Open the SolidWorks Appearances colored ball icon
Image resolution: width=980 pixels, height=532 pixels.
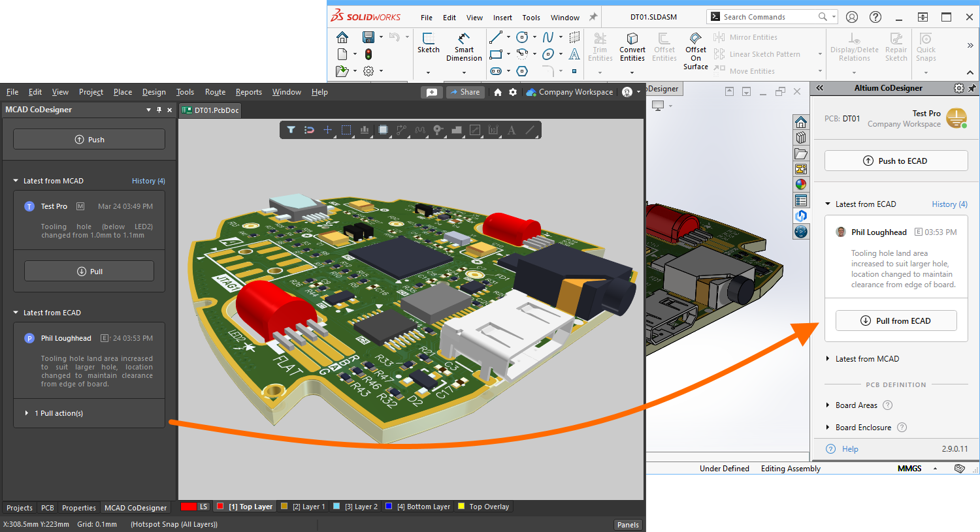(801, 184)
